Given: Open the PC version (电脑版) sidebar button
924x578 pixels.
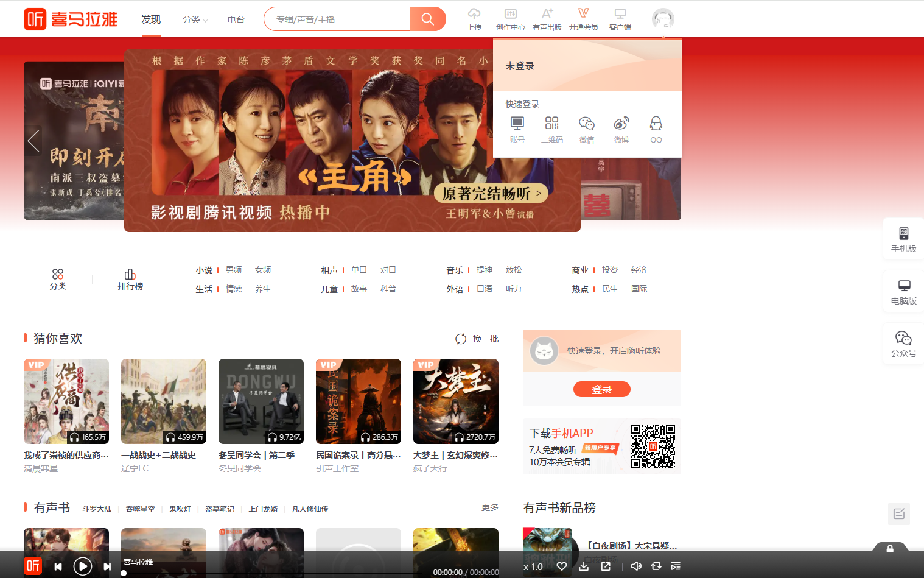Looking at the screenshot, I should point(904,292).
